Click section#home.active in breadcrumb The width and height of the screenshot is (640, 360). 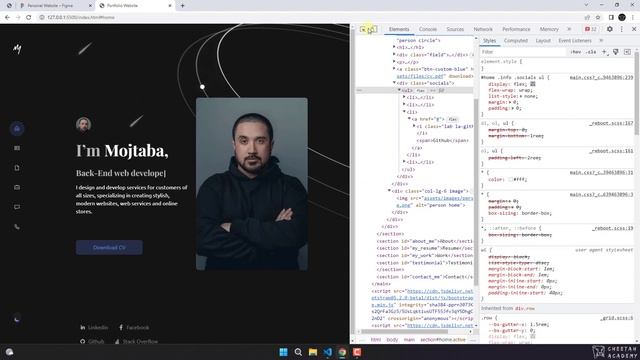(443, 340)
